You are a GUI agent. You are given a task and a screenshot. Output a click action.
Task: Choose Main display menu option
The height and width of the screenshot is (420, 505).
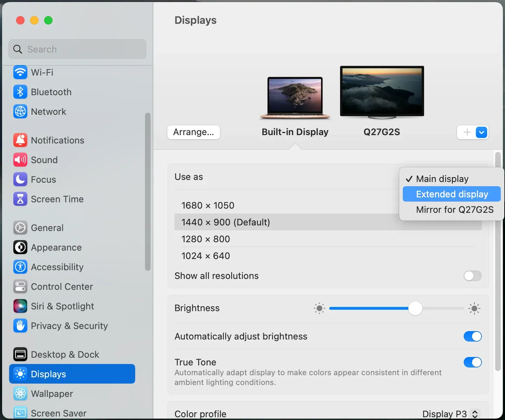click(452, 179)
